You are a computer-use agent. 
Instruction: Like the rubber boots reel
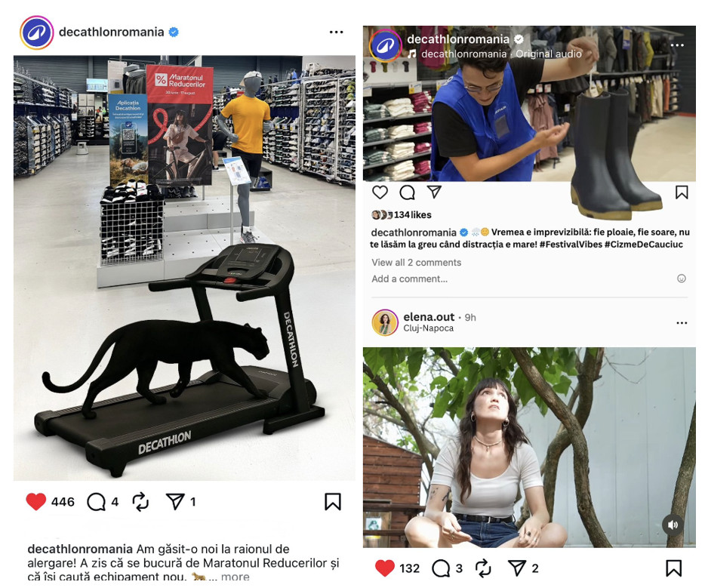[x=380, y=192]
